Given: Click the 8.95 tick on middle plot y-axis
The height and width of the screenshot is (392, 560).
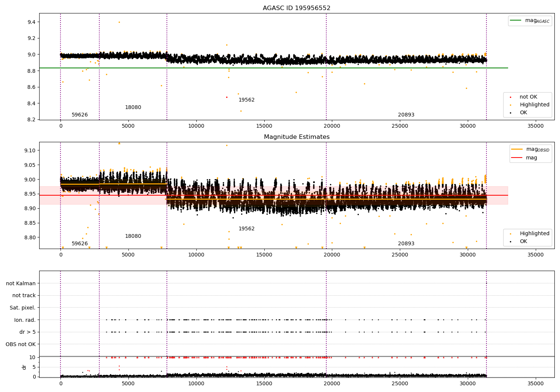Looking at the screenshot, I should pos(30,194).
